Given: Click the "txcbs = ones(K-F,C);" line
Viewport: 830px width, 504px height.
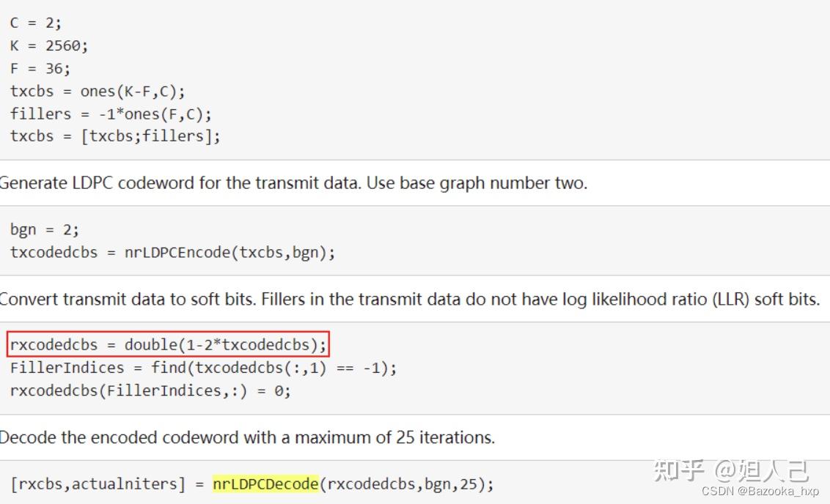Looking at the screenshot, I should (98, 91).
